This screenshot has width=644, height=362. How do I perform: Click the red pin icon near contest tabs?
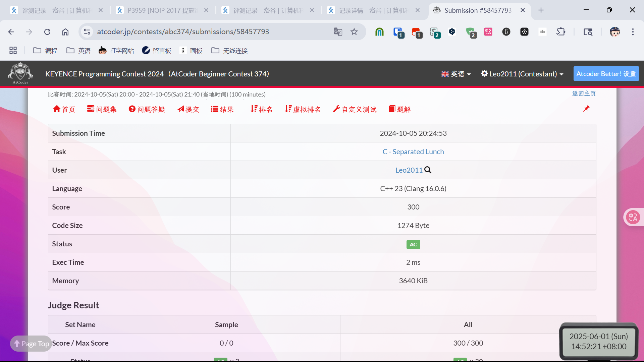coord(586,109)
